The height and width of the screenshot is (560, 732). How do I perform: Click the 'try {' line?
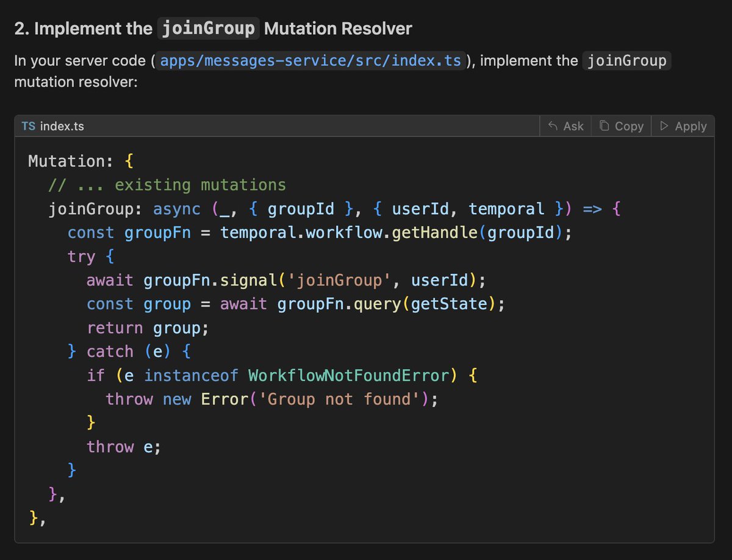pyautogui.click(x=90, y=256)
